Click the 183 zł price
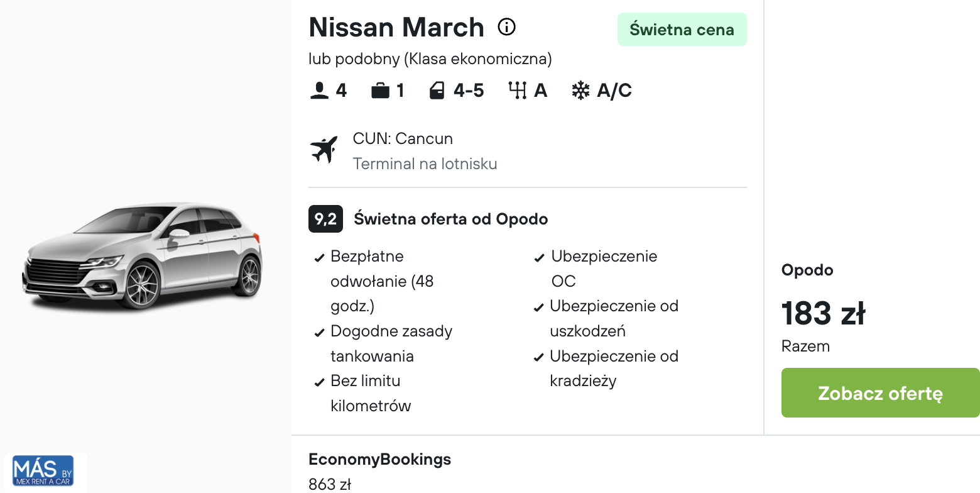 pyautogui.click(x=824, y=313)
